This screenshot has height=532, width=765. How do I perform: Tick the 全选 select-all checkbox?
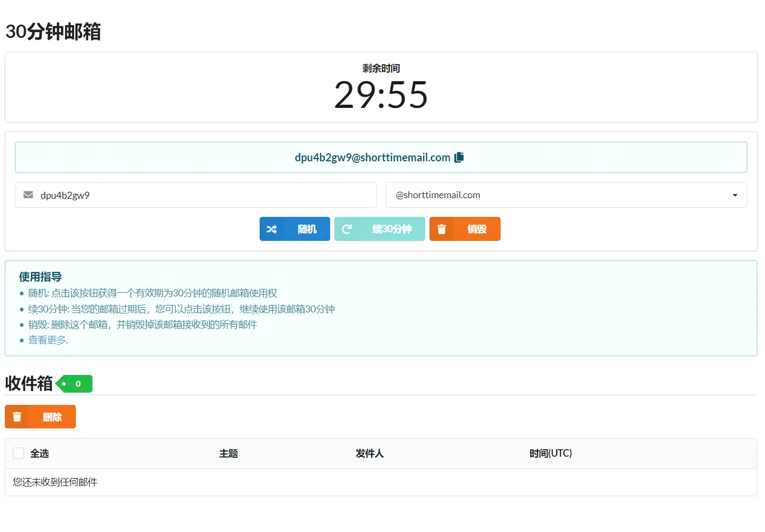coord(19,453)
